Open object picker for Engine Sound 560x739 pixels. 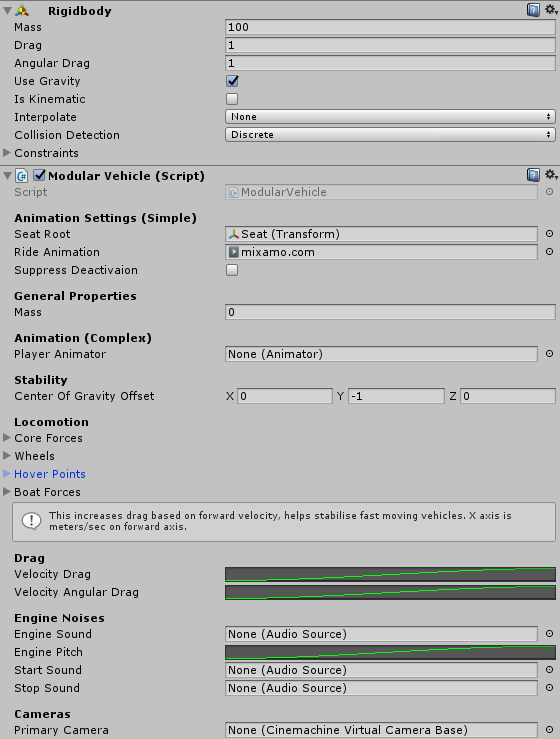point(549,633)
